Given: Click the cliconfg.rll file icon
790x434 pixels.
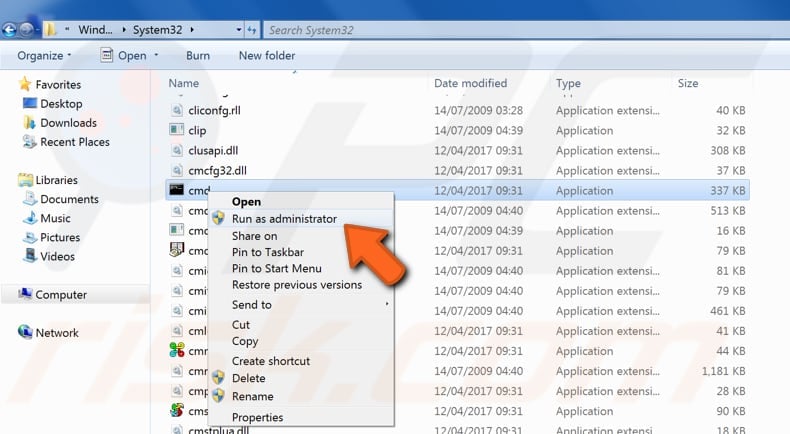Looking at the screenshot, I should coord(176,110).
